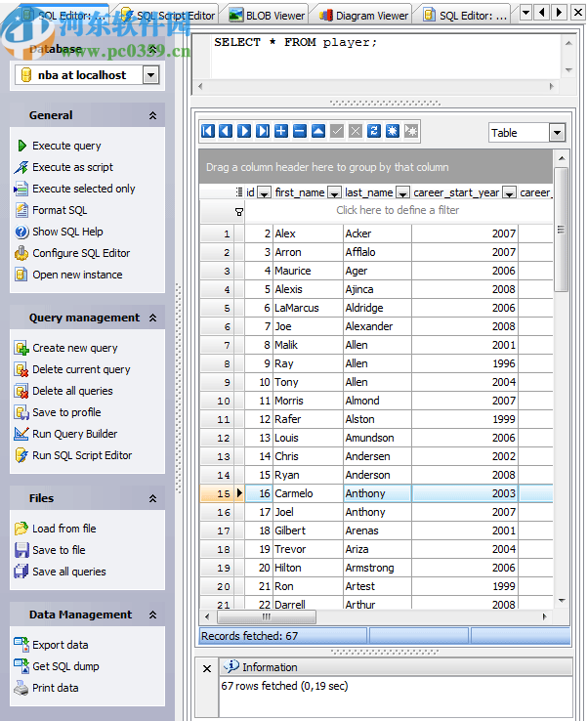Collapse the Query management section
Screen dimensions: 588x721
coord(152,318)
